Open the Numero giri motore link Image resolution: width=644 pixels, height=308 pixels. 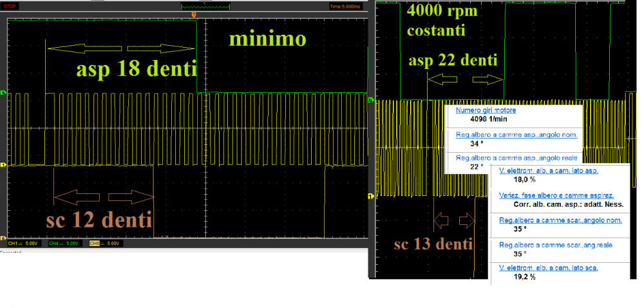coord(486,110)
